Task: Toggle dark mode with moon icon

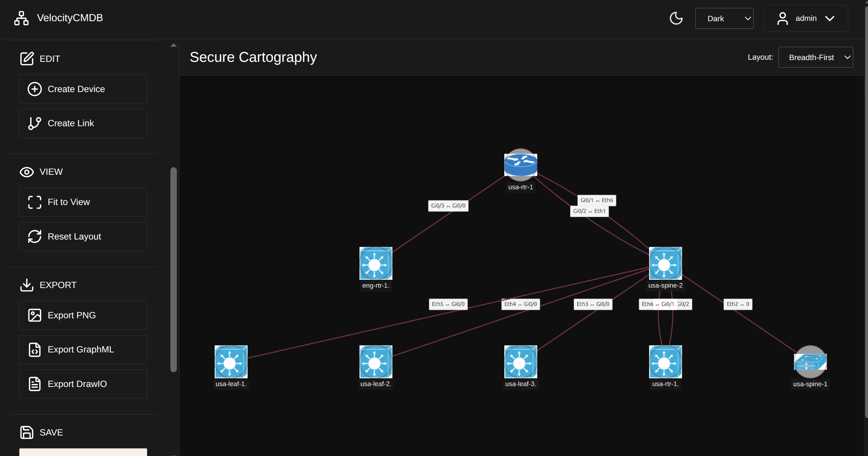Action: 676,18
